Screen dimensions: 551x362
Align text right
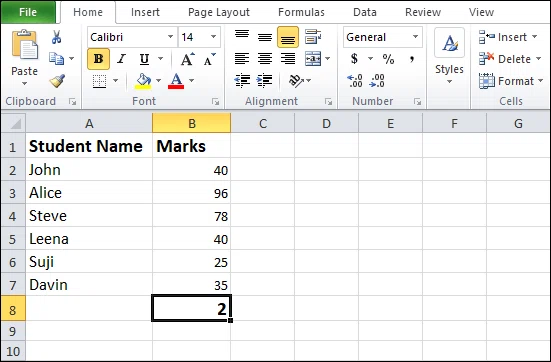(x=288, y=59)
